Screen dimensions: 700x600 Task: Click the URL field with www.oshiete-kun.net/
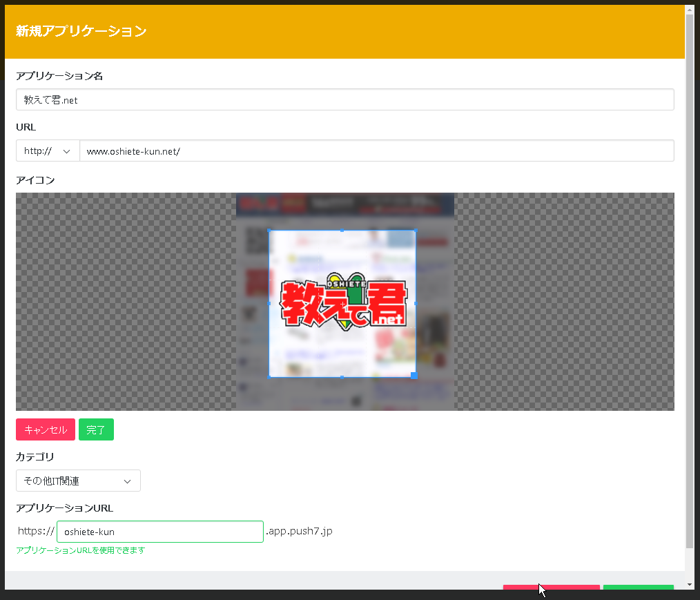pos(377,151)
